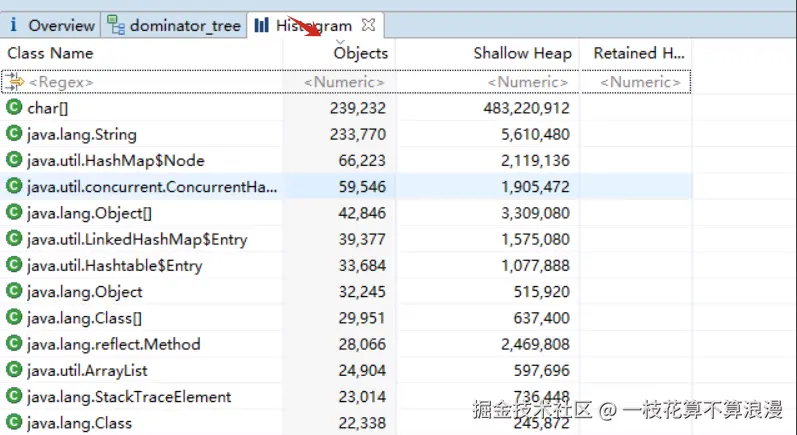The height and width of the screenshot is (435, 797).
Task: Click the shallow heap value 483,220,912
Action: pyautogui.click(x=527, y=108)
